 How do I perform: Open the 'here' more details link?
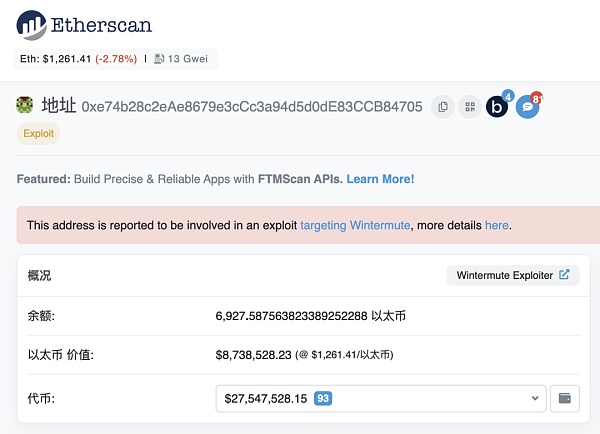point(497,225)
